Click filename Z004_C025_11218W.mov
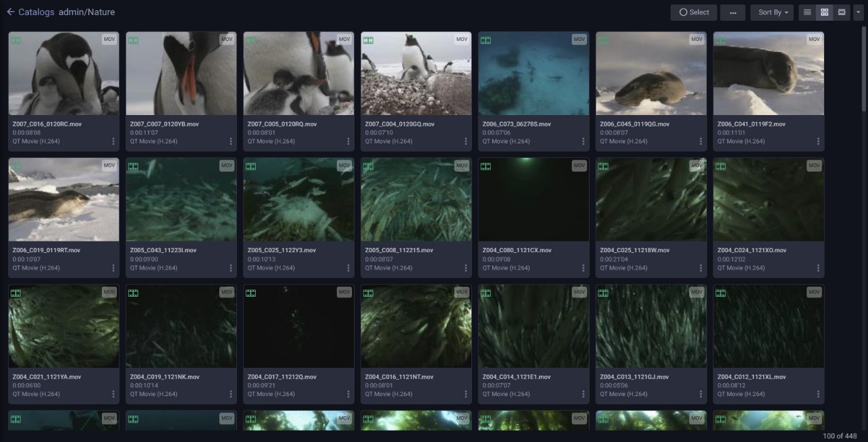868x442 pixels. tap(635, 250)
